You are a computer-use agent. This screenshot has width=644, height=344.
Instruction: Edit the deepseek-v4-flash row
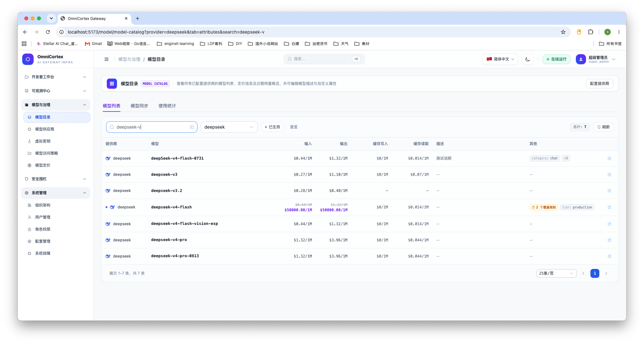click(x=609, y=207)
